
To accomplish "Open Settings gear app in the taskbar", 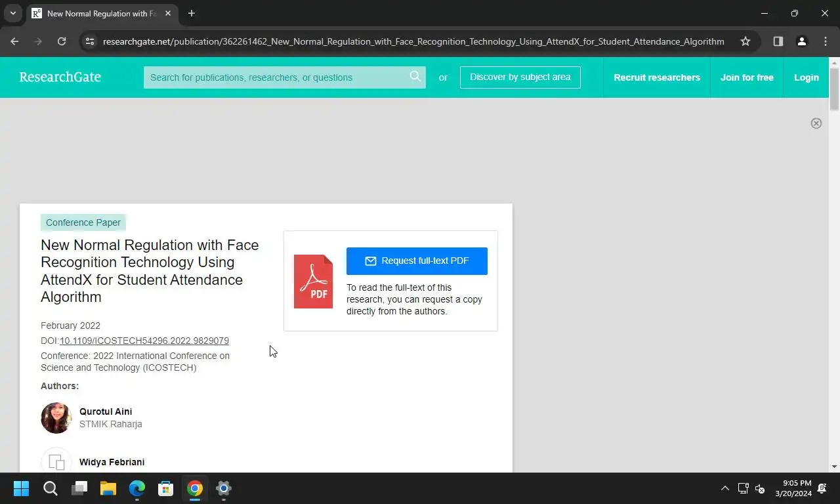I will coord(224,488).
